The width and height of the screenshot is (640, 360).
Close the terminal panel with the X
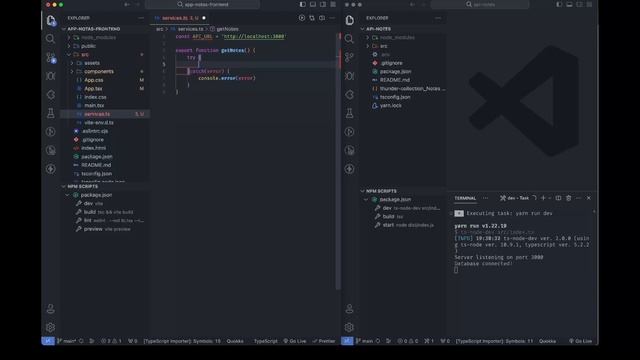(x=589, y=198)
